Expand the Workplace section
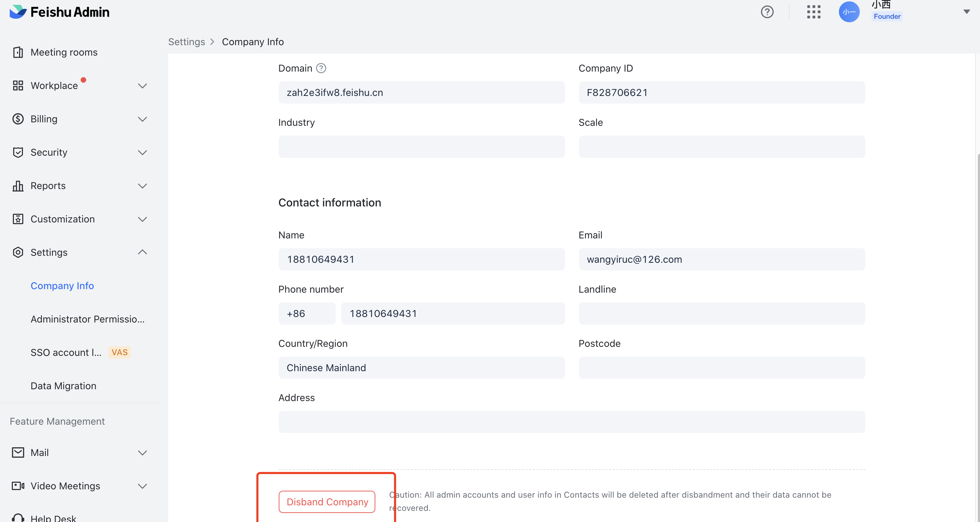Image resolution: width=980 pixels, height=522 pixels. 143,85
